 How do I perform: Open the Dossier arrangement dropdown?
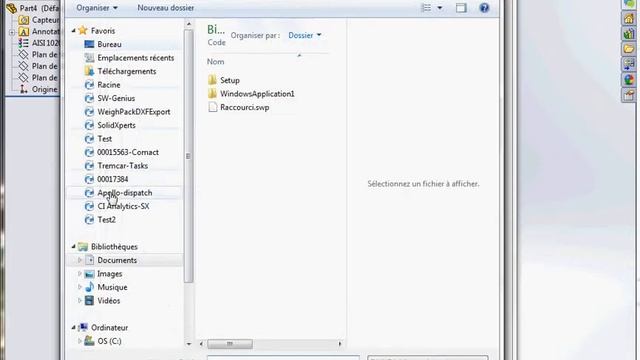(x=304, y=35)
